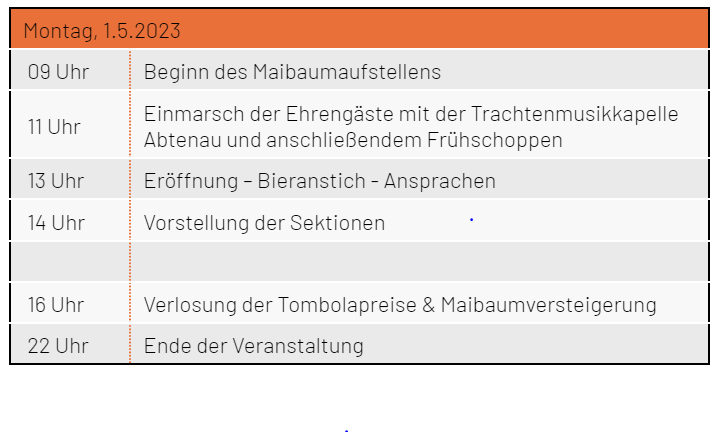Click the Montag, 1.5.2023 header
Image resolution: width=719 pixels, height=432 pixels.
pyautogui.click(x=102, y=31)
